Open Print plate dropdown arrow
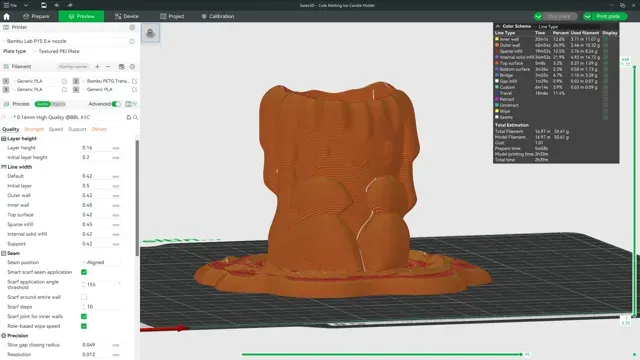640x360 pixels. point(587,16)
